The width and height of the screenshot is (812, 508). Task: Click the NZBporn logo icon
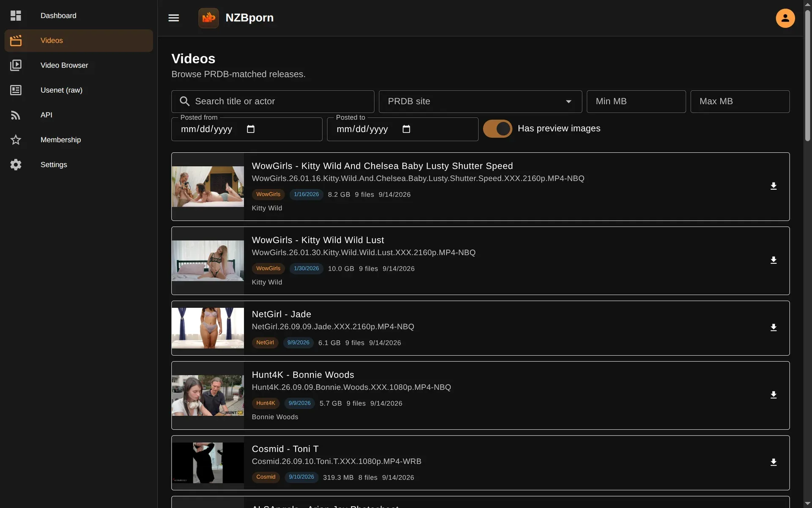(x=208, y=18)
